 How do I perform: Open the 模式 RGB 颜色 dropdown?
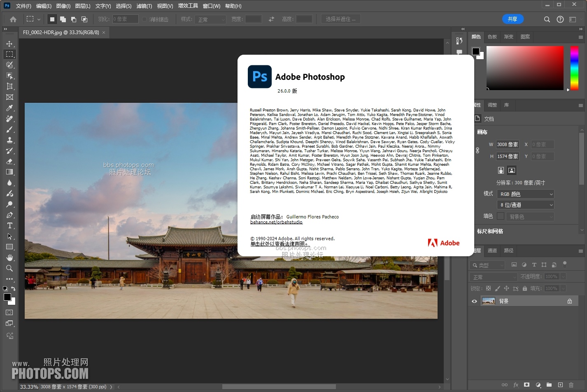(x=526, y=194)
